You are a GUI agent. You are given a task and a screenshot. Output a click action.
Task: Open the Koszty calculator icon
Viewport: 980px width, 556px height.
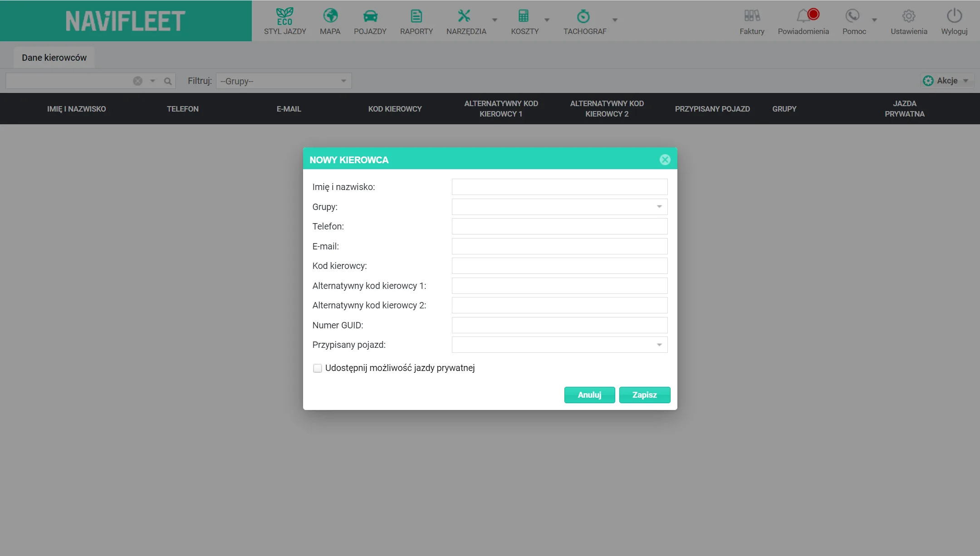[524, 16]
